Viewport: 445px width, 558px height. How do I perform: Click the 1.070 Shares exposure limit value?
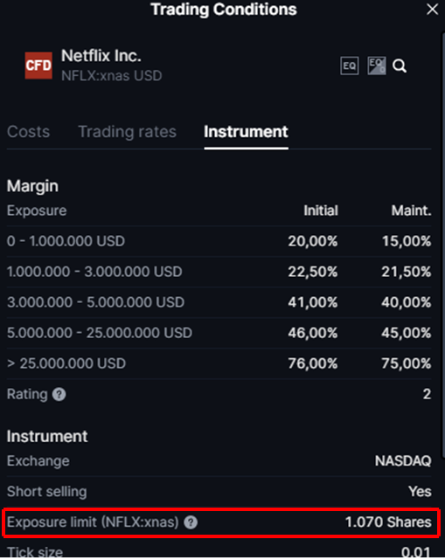pos(388,522)
